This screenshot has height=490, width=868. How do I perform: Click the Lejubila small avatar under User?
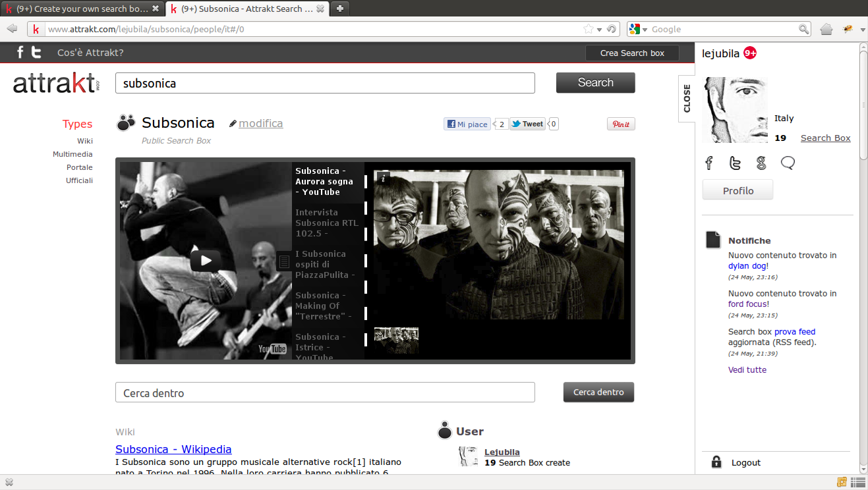468,456
